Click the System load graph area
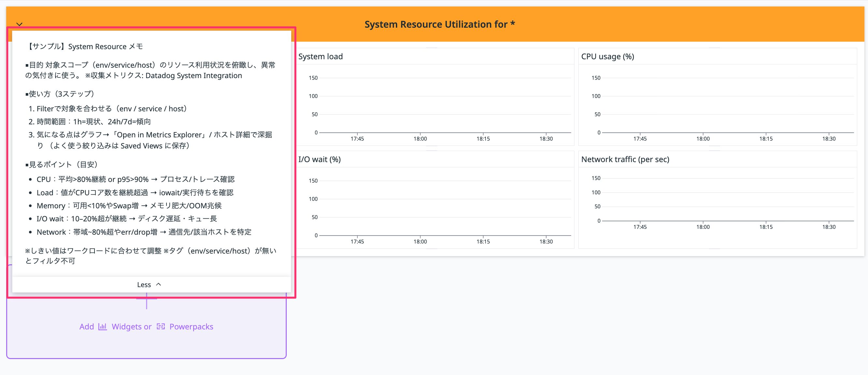 (x=445, y=105)
